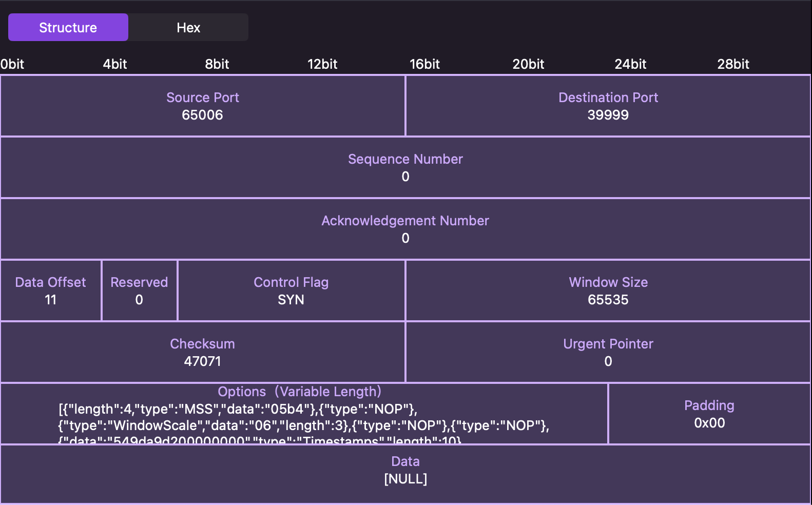Select the Data [NULL] cell
Screen dimensions: 812x505
(x=405, y=474)
